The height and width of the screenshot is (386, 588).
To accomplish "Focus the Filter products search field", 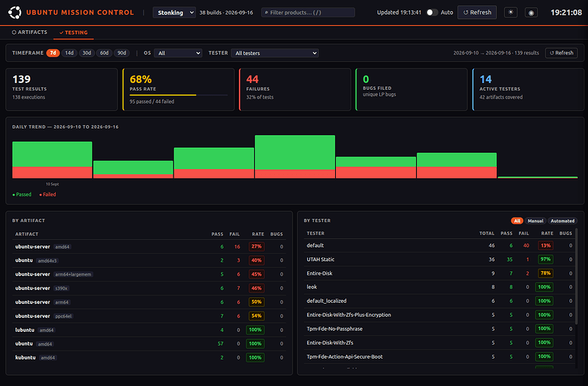I will 308,12.
